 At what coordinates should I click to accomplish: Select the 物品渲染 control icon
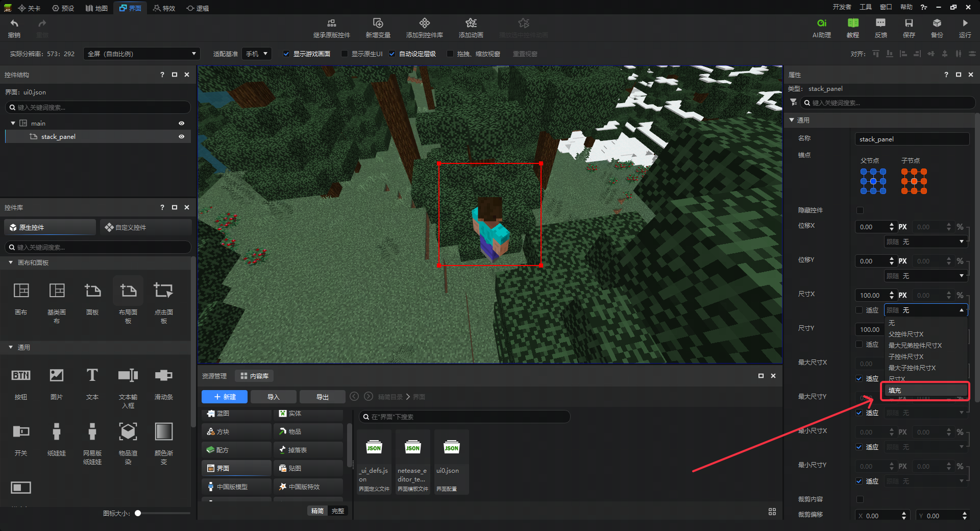tap(128, 431)
